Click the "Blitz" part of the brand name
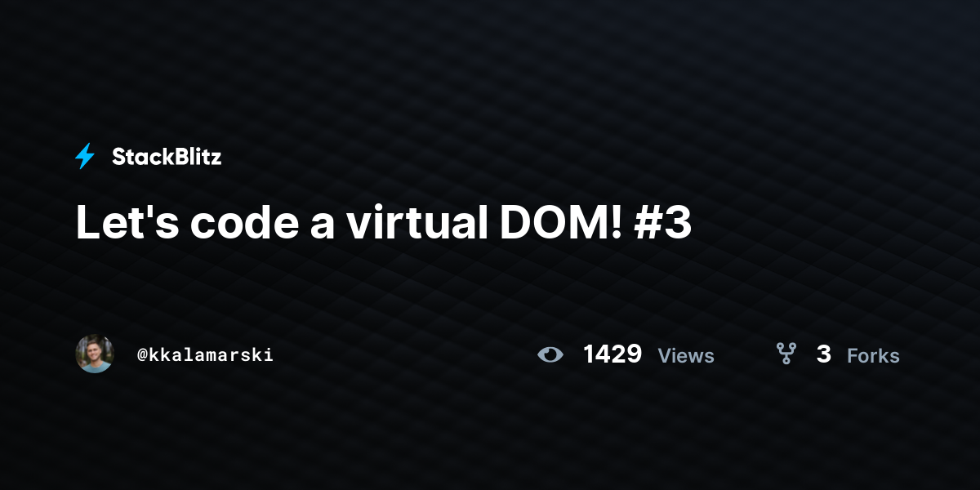 pos(196,157)
